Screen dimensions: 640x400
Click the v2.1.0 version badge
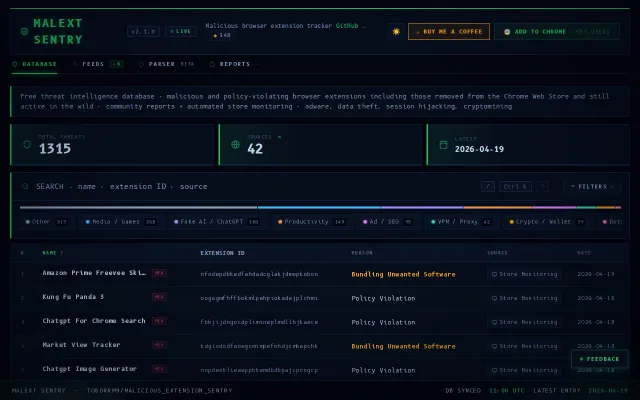pyautogui.click(x=143, y=31)
